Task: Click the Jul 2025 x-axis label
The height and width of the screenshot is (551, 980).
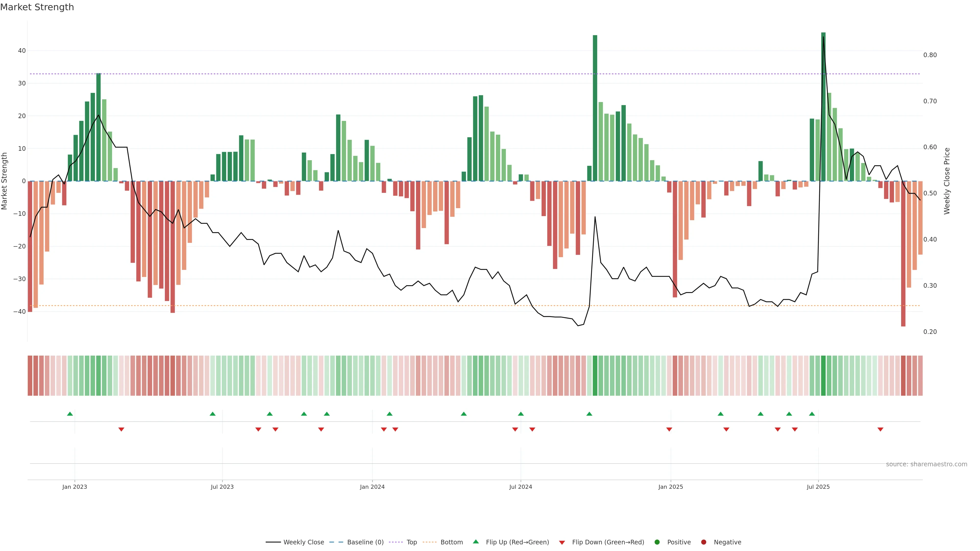Action: pos(818,487)
